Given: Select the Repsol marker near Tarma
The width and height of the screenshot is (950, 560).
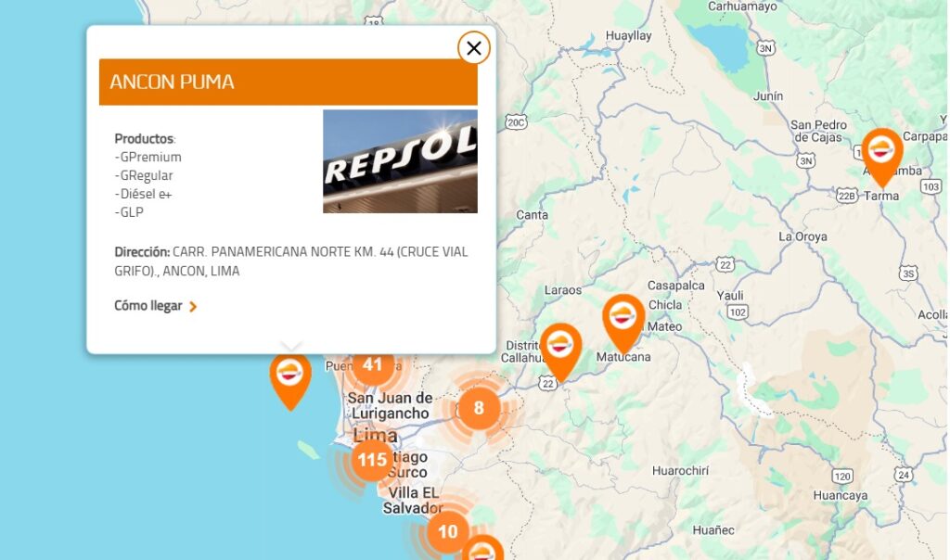Looking at the screenshot, I should tap(882, 158).
